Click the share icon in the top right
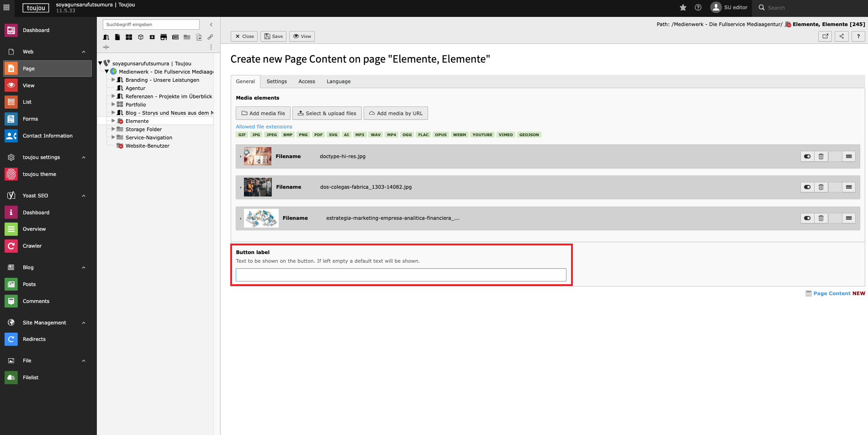Image resolution: width=868 pixels, height=435 pixels. click(842, 36)
